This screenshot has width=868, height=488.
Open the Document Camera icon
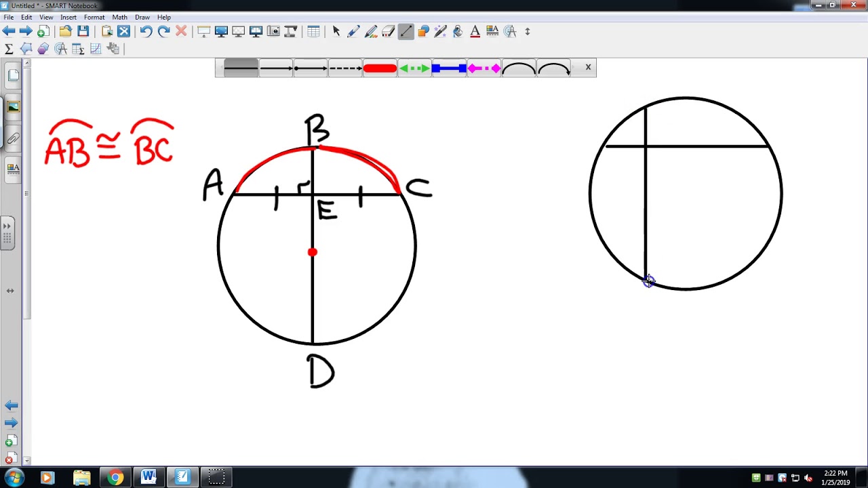(290, 31)
